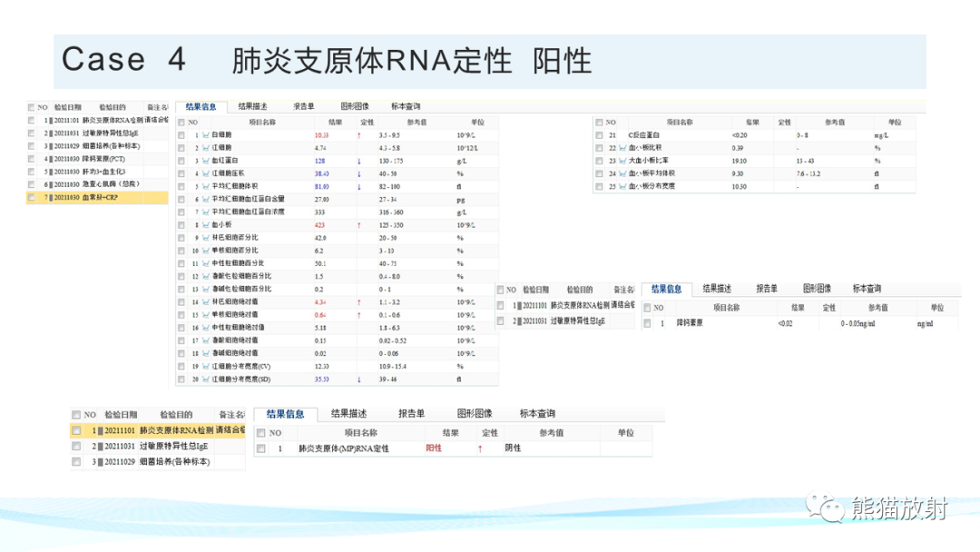Image resolution: width=980 pixels, height=552 pixels.
Task: Click the 红细胞分布宽度(SD) value 35.50
Action: 321,379
